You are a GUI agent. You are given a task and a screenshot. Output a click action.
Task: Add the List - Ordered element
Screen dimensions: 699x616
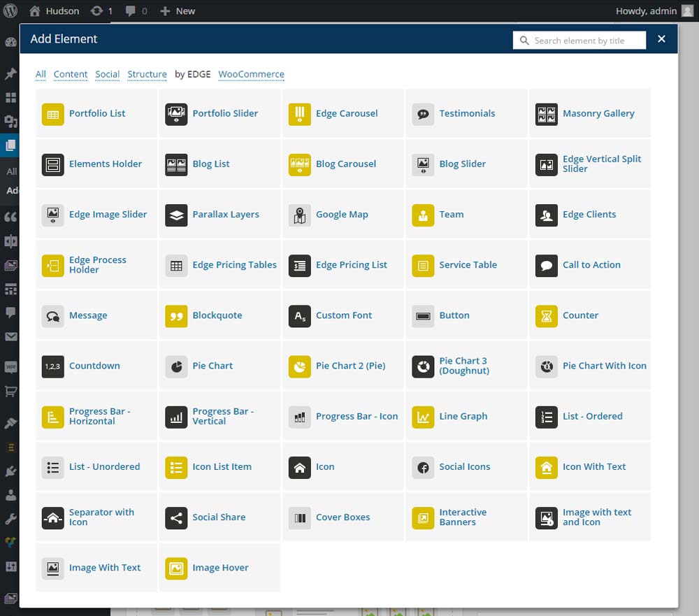590,416
